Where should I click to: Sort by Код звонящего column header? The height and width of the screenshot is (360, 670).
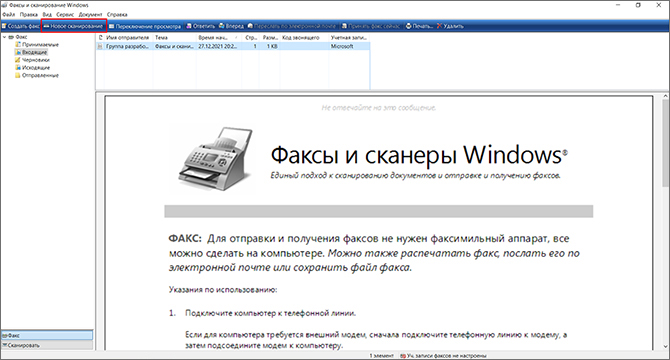pos(304,38)
